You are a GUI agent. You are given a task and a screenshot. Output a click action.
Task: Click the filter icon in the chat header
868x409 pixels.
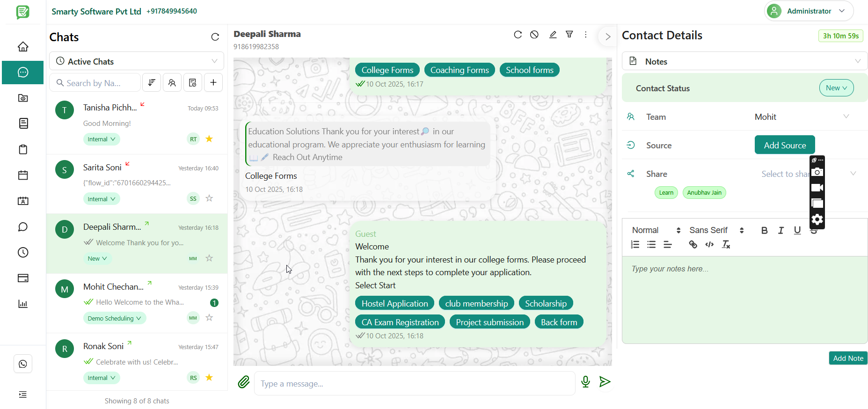point(569,34)
